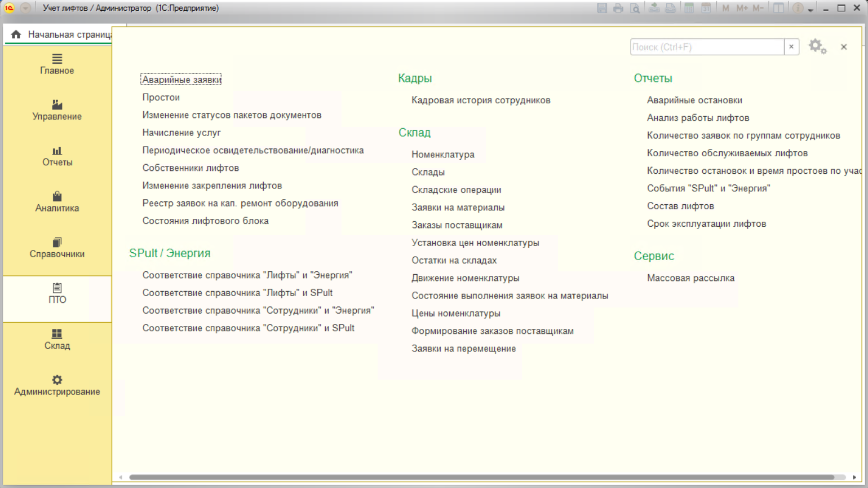This screenshot has width=868, height=488.
Task: Open Склады link
Action: tap(428, 172)
